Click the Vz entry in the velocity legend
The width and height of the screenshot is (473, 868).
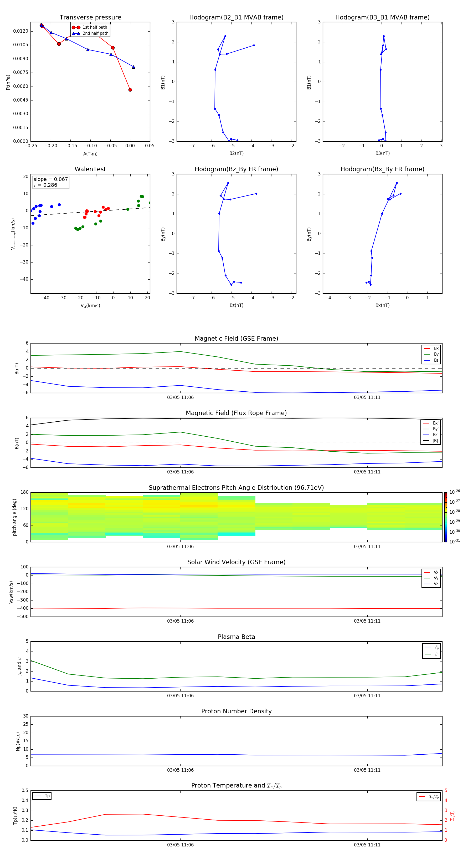point(431,584)
